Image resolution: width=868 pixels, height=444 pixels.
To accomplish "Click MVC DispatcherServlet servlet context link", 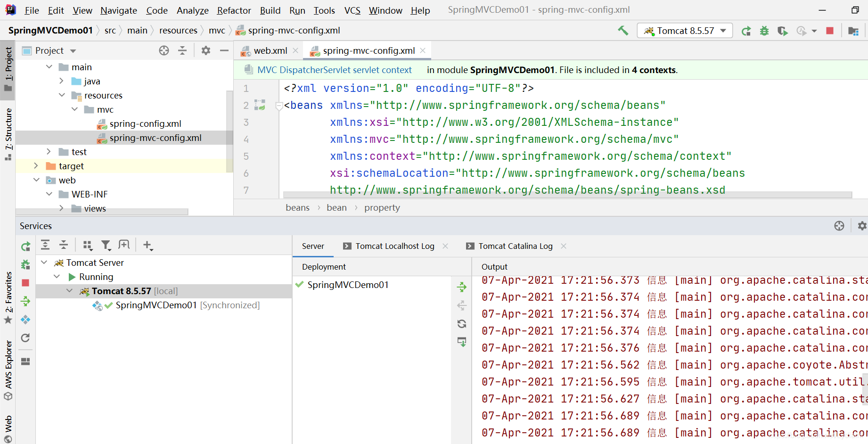I will click(335, 70).
